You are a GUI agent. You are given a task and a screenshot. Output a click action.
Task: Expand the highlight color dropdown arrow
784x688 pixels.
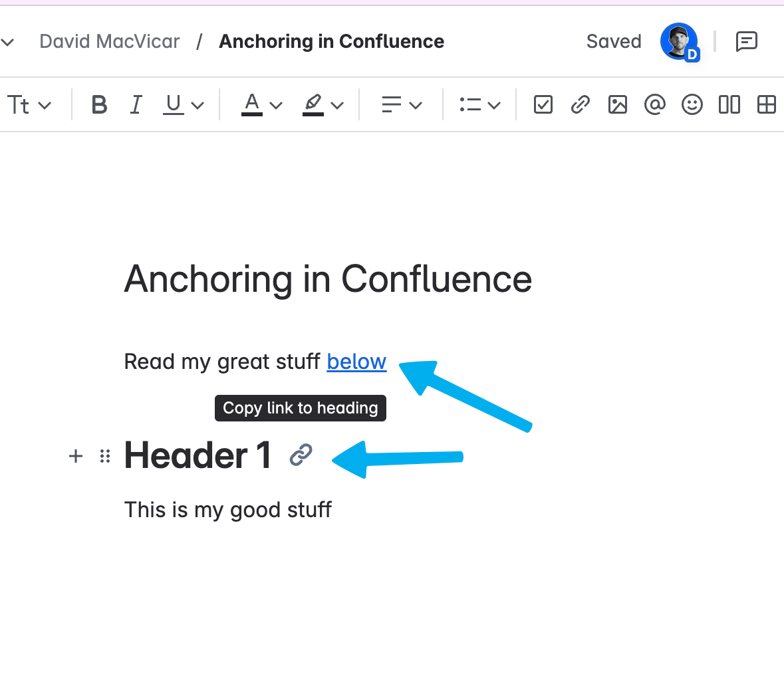(x=338, y=106)
